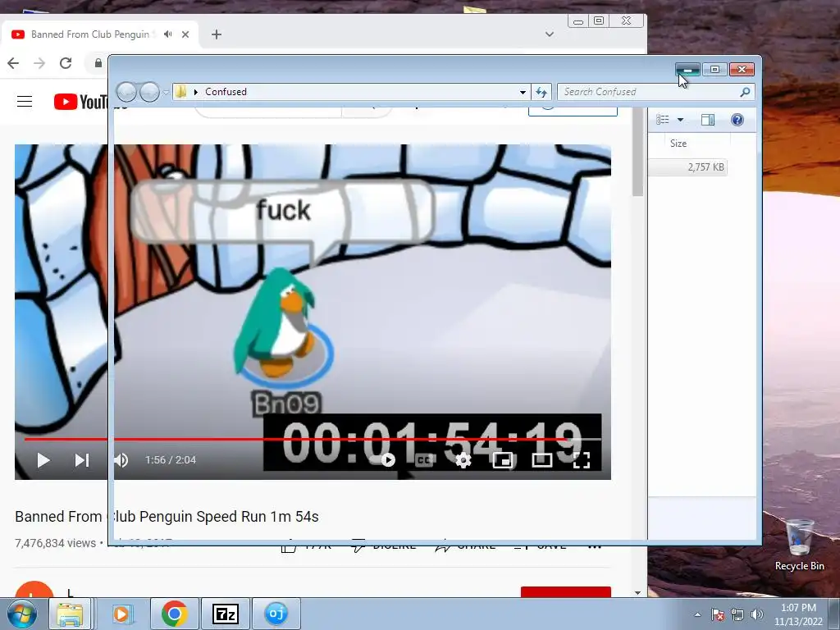
Task: Open YouTube player settings gear
Action: coord(463,460)
